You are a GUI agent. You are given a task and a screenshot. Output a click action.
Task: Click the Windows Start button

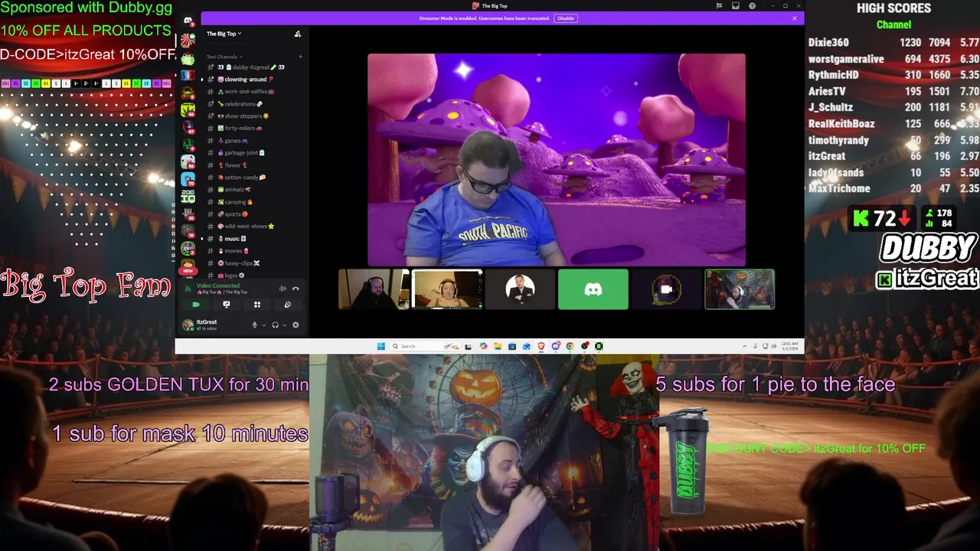pos(381,346)
